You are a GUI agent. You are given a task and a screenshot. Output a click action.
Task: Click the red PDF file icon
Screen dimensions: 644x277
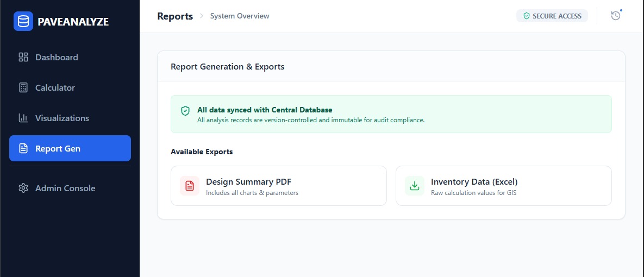point(190,186)
